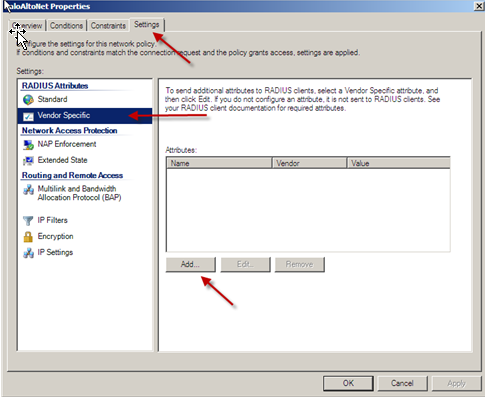
Task: Click the Value column header
Action: tap(399, 163)
